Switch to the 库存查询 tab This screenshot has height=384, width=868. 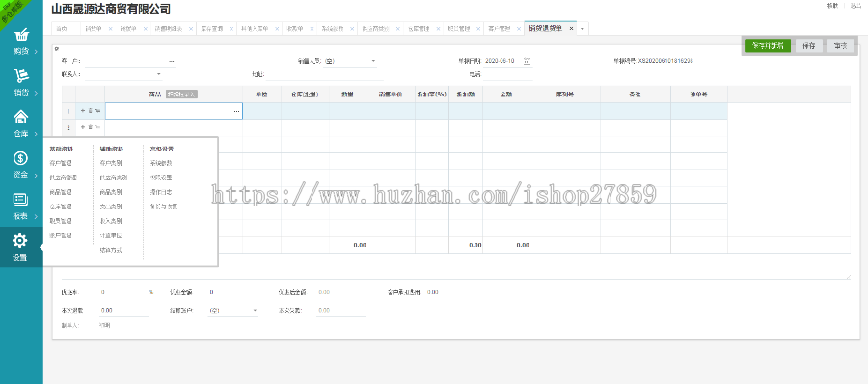tap(211, 28)
